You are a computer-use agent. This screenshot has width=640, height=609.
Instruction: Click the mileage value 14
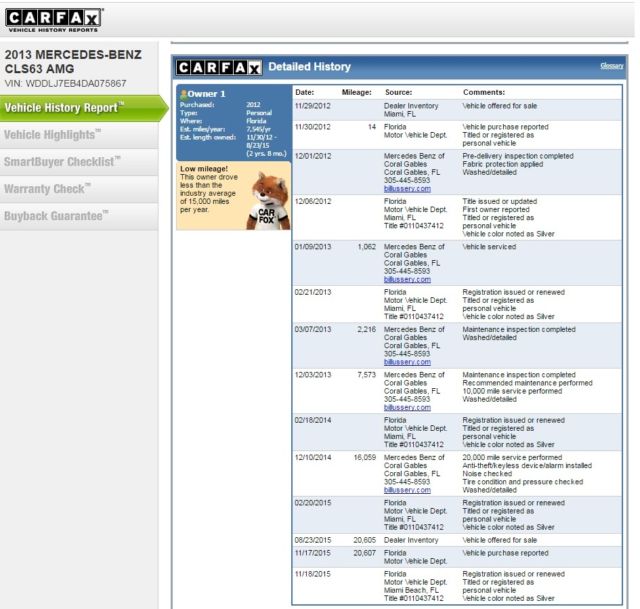tap(371, 127)
